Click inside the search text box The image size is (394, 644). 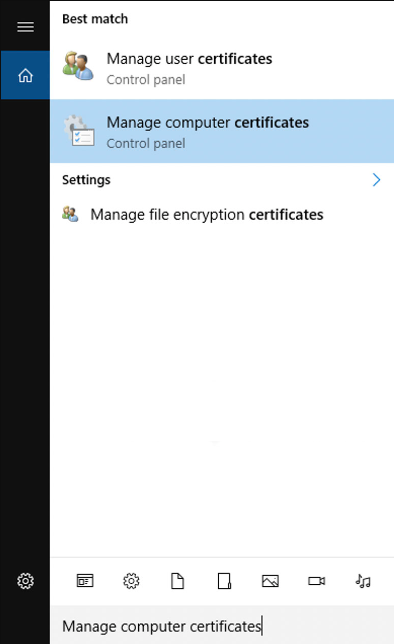222,626
